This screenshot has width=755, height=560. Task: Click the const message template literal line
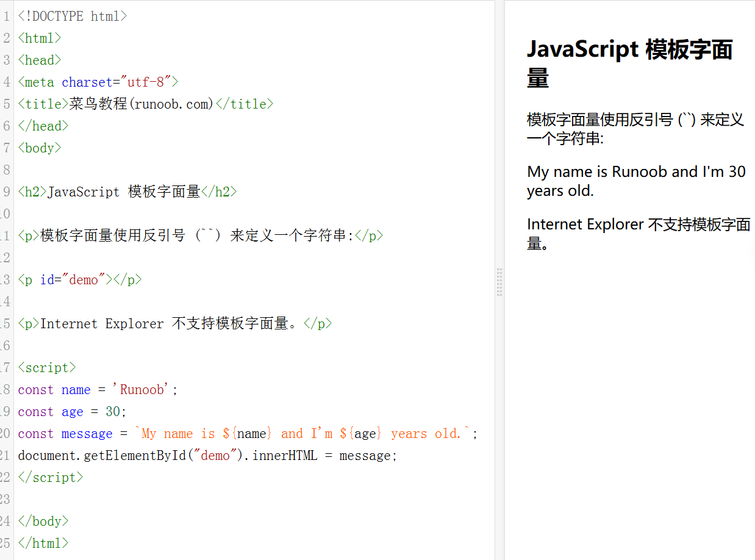click(248, 434)
